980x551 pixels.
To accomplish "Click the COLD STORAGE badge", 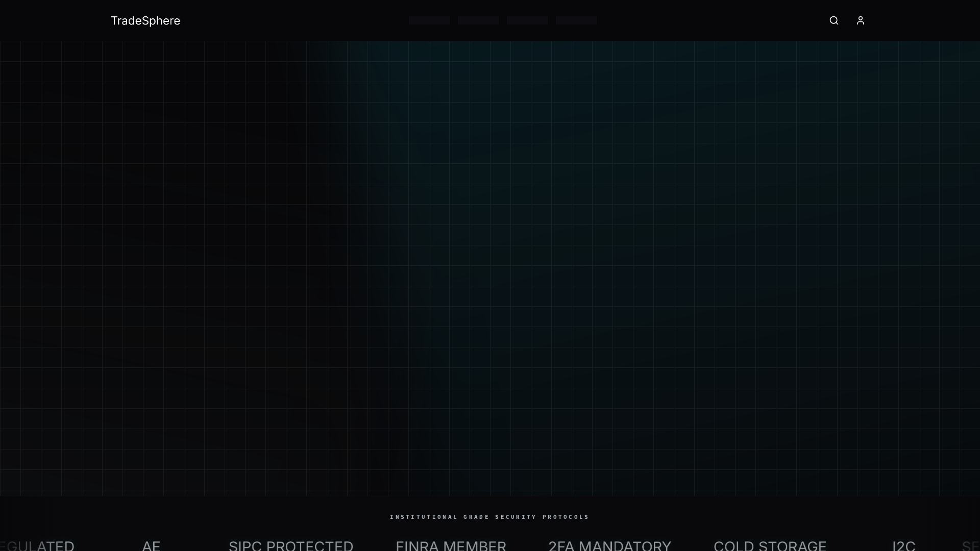I will pyautogui.click(x=771, y=545).
